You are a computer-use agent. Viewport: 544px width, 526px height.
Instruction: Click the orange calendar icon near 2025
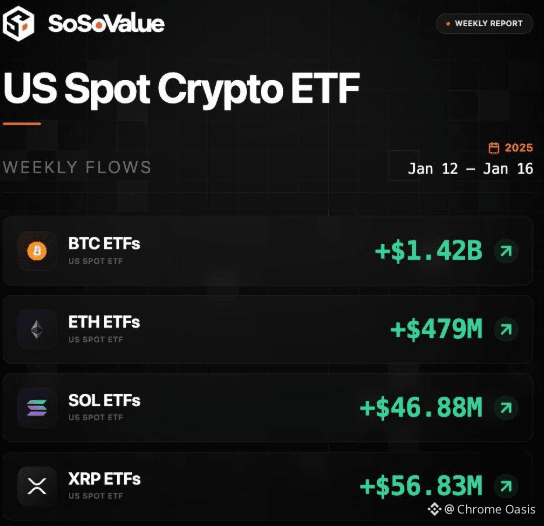494,148
